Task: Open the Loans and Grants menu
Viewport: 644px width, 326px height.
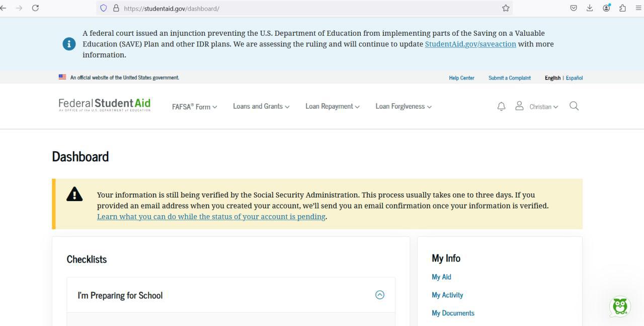Action: 261,106
